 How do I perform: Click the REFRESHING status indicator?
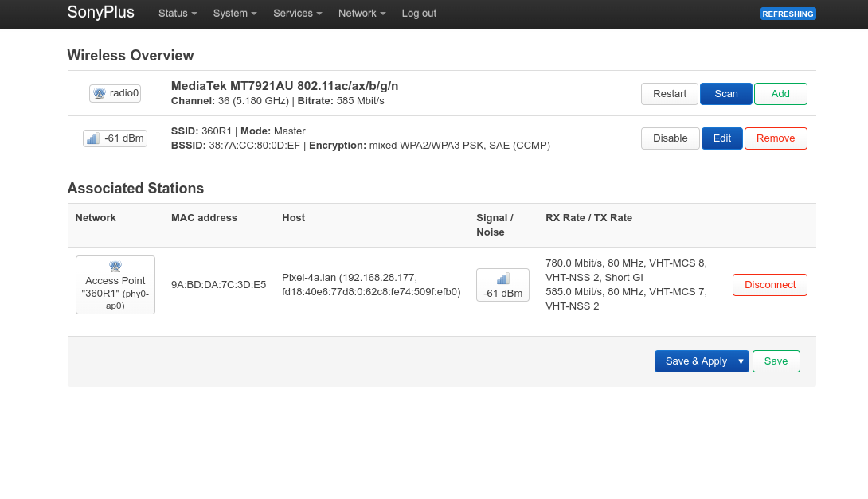point(788,14)
